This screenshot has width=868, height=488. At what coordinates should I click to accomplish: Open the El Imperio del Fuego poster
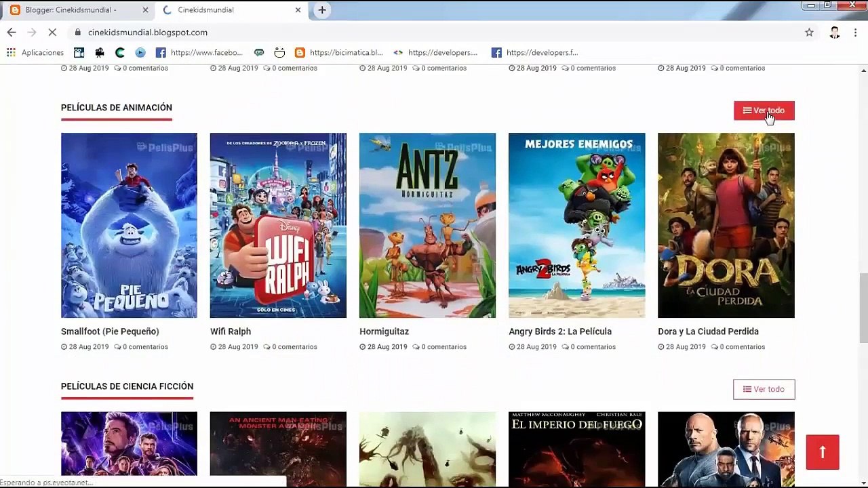click(x=576, y=449)
